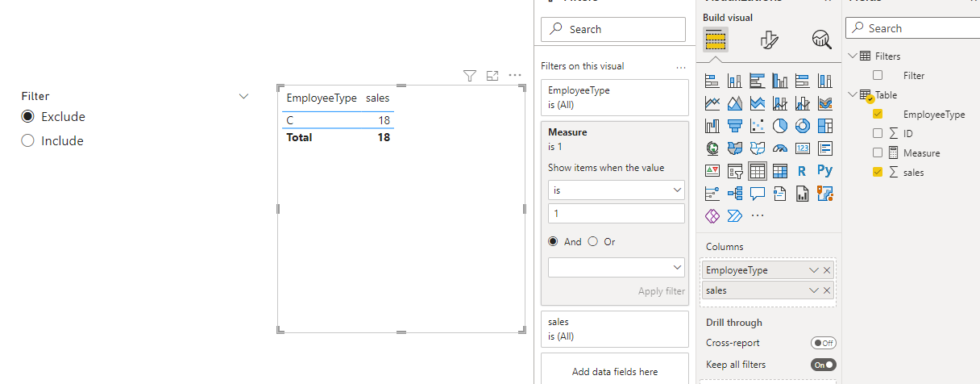This screenshot has width=980, height=384.
Task: Select the KPI visual
Action: [712, 171]
